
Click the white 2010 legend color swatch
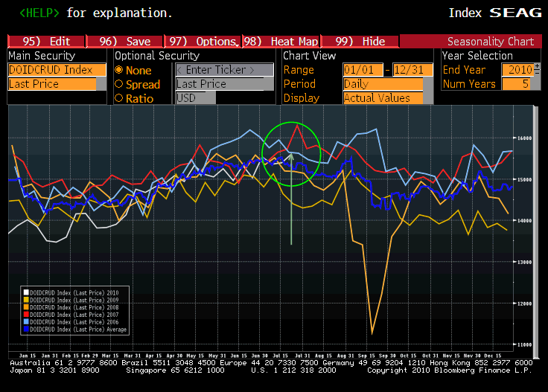coord(26,292)
